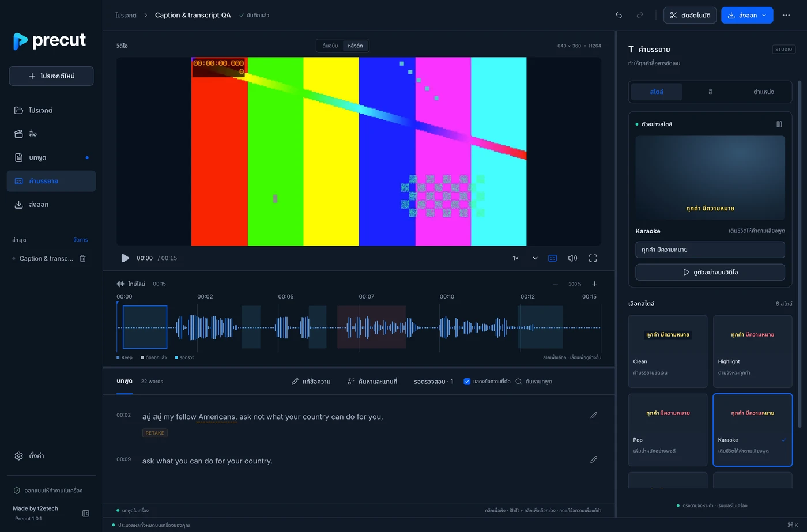Viewport: 807px width, 532px height.
Task: Open the โปรเจกต์ section in sidebar
Action: 51,110
